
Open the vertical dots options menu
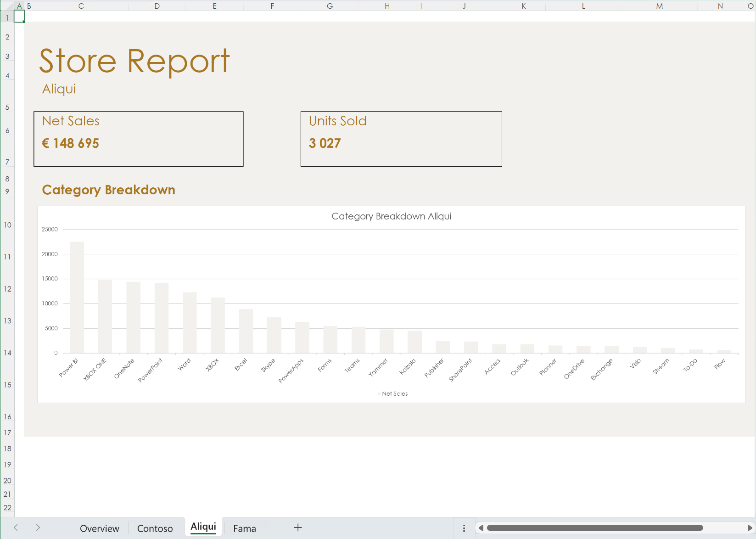click(x=464, y=528)
